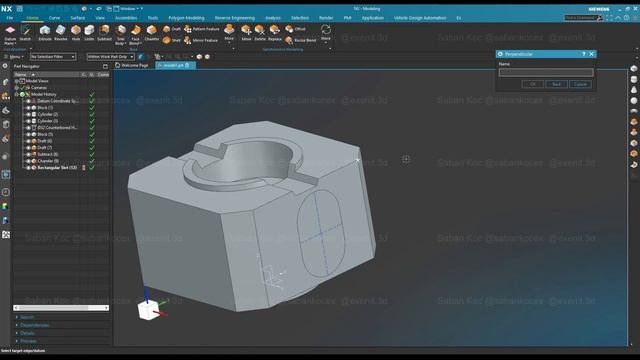
Task: Select the Datum Coordinate System tree item
Action: (58, 101)
